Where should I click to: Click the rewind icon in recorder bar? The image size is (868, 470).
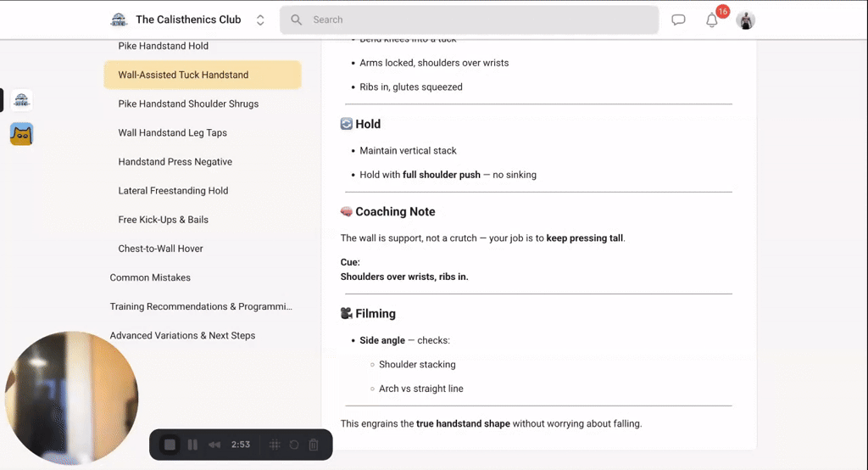point(215,445)
